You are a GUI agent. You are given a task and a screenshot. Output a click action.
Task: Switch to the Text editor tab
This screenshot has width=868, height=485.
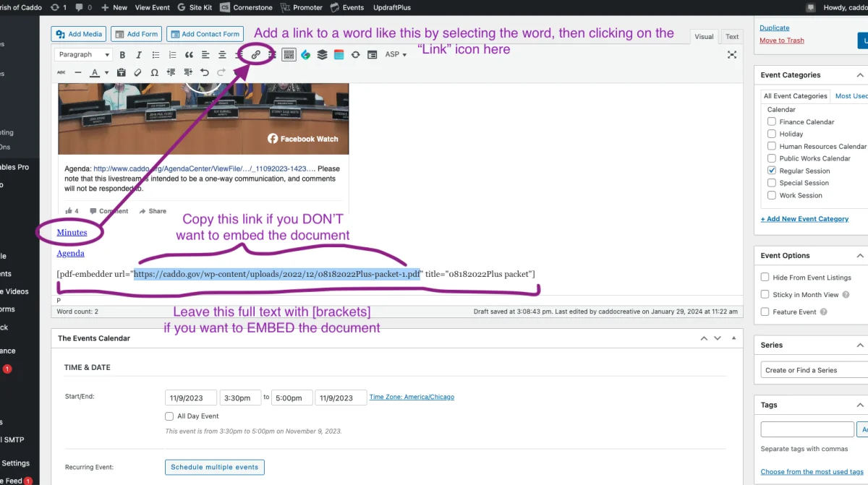coord(732,37)
